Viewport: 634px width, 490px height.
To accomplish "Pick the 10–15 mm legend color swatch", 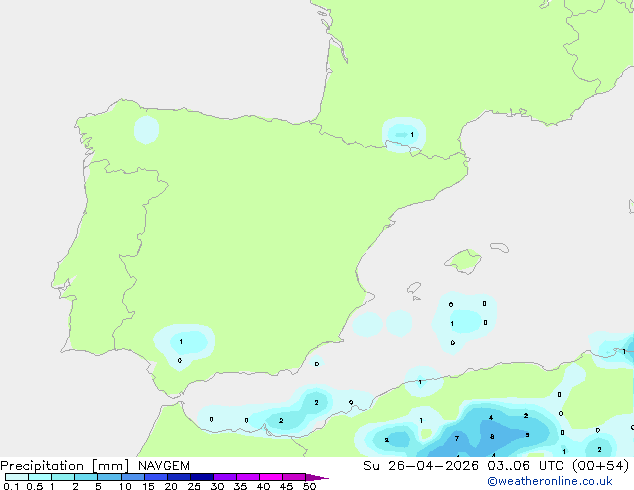I will [133, 477].
